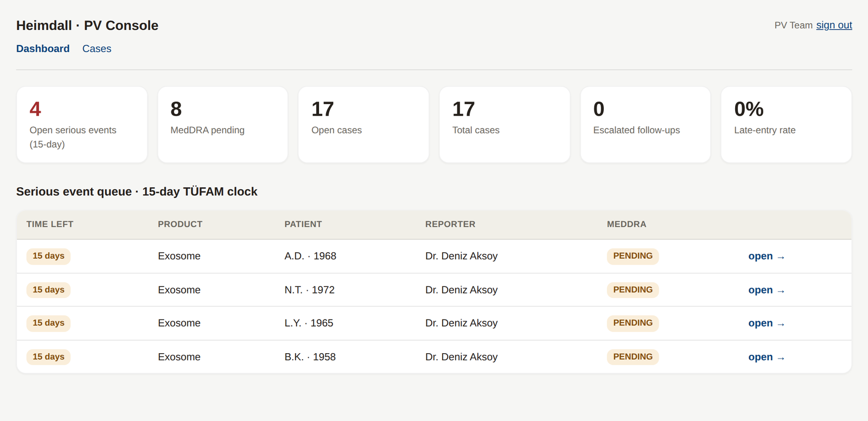Click "Exosome" in the N.T. row
868x421 pixels.
pyautogui.click(x=179, y=290)
